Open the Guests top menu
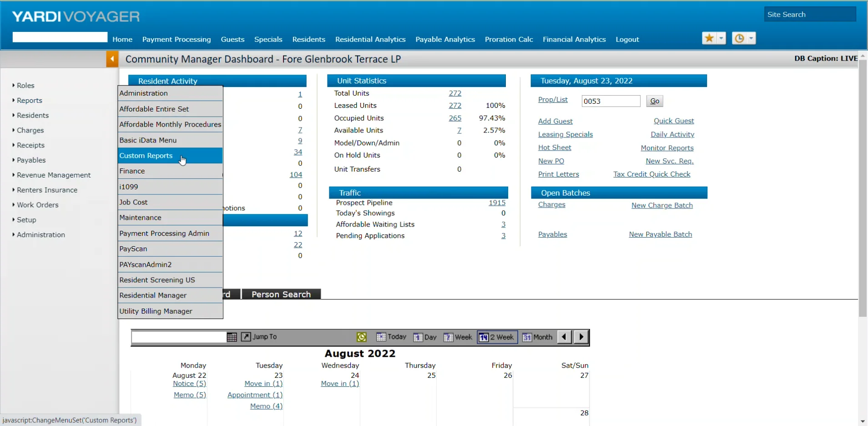Screen dimensions: 868x426 pyautogui.click(x=232, y=40)
